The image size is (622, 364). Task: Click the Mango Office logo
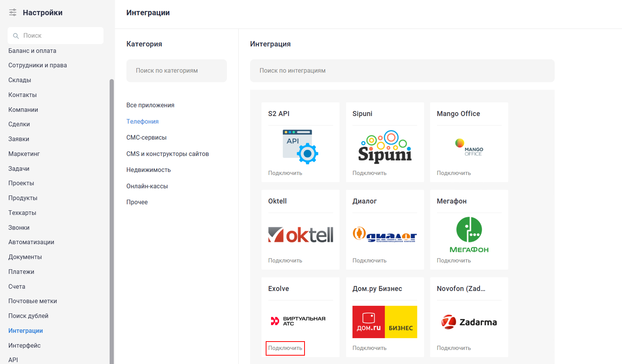469,148
